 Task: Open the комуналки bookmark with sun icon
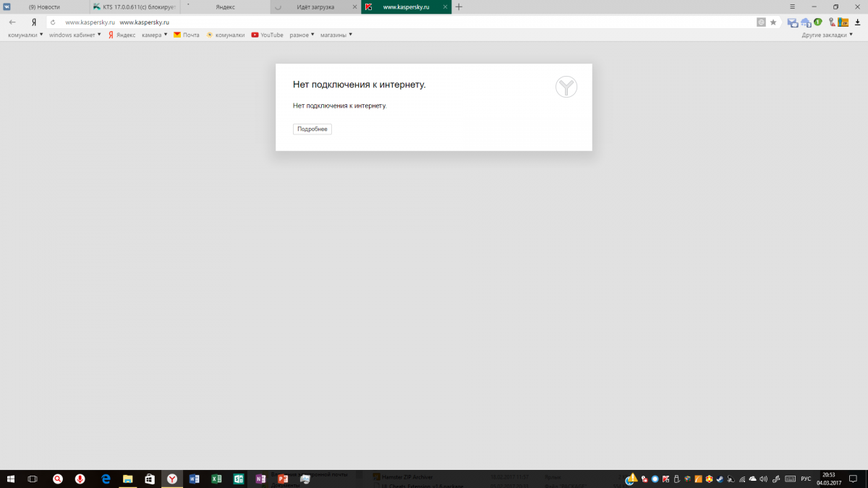[225, 35]
